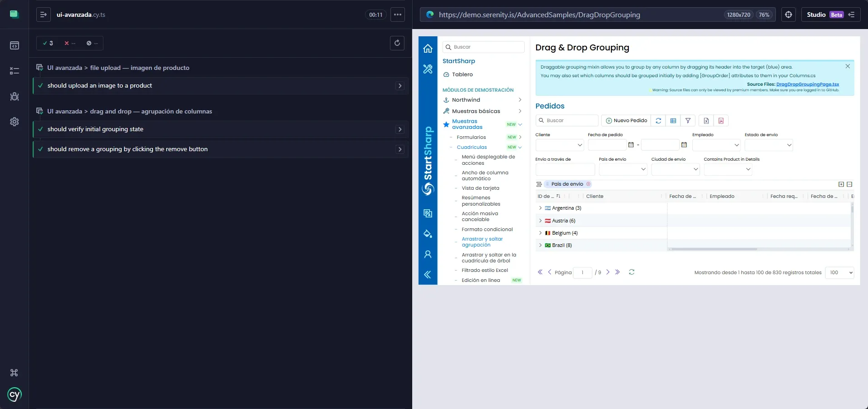Open Cypress Specs panel icon

pyautogui.click(x=15, y=45)
